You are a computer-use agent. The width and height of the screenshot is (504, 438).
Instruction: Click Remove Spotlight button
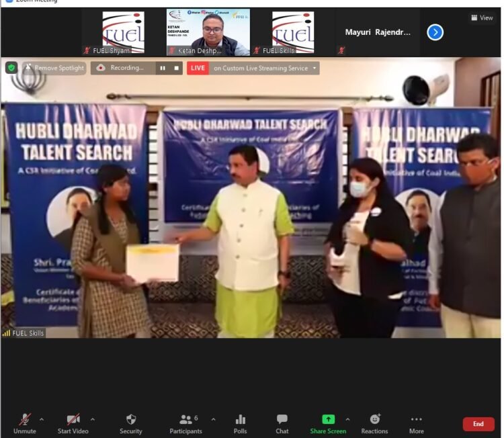tap(54, 68)
